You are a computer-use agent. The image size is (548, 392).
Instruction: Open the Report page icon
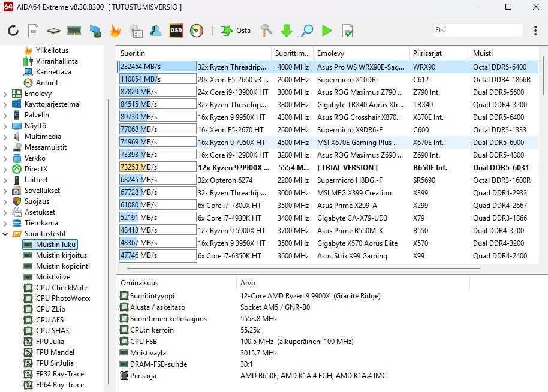point(33,31)
